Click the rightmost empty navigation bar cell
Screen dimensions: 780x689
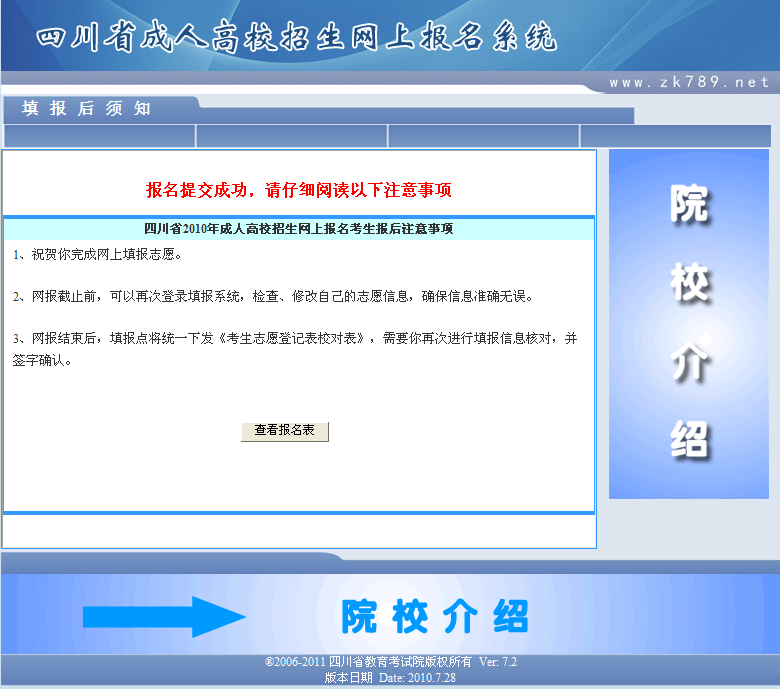point(678,136)
